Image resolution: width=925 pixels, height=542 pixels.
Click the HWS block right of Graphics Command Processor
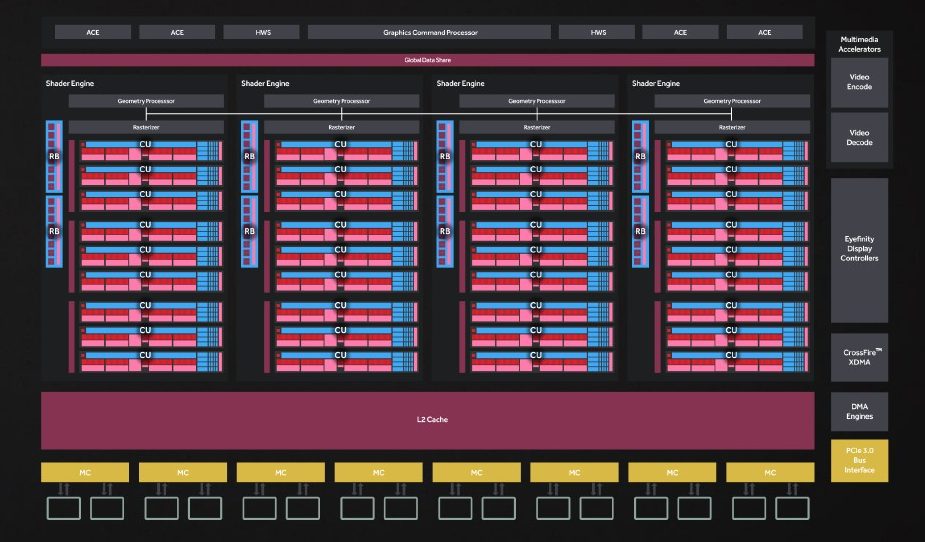click(598, 32)
